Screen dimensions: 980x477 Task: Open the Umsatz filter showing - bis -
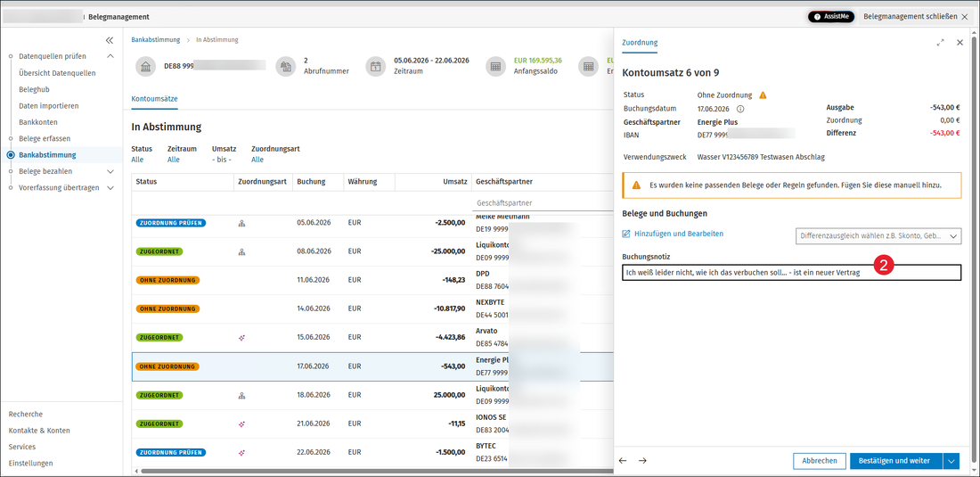click(x=222, y=160)
